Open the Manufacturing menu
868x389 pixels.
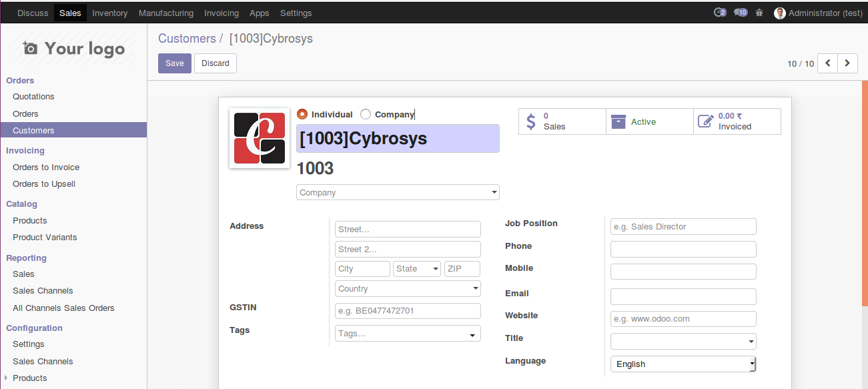coord(166,13)
